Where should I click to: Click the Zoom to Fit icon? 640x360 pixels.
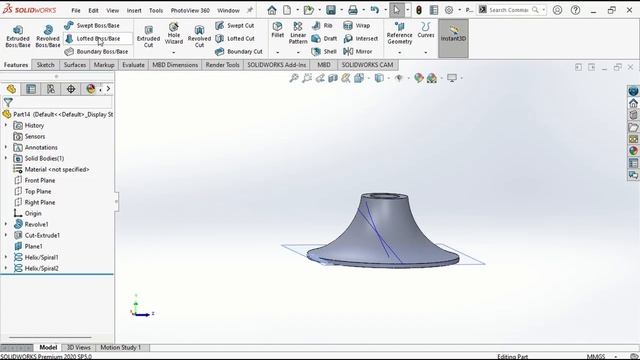(294, 78)
